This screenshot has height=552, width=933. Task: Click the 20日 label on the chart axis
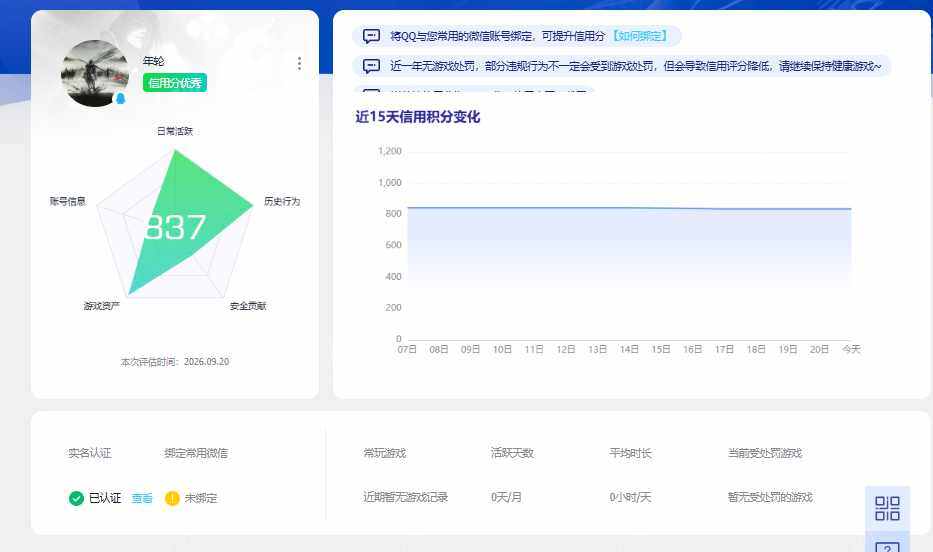coord(819,349)
